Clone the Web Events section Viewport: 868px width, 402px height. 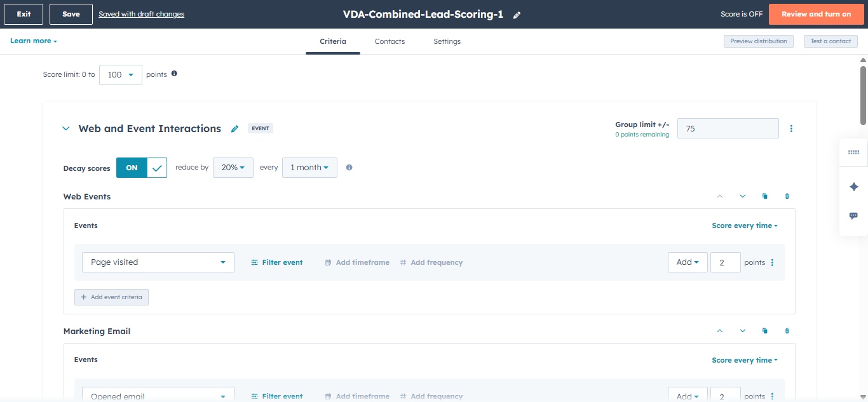[x=765, y=196]
